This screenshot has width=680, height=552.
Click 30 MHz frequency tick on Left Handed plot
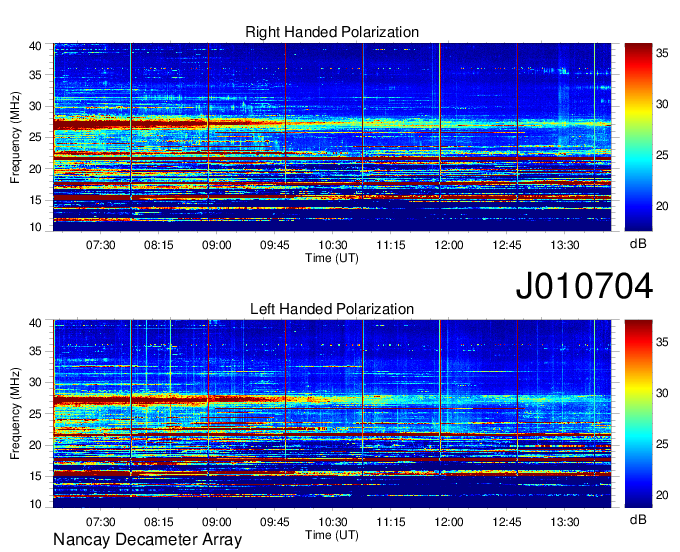pyautogui.click(x=36, y=382)
